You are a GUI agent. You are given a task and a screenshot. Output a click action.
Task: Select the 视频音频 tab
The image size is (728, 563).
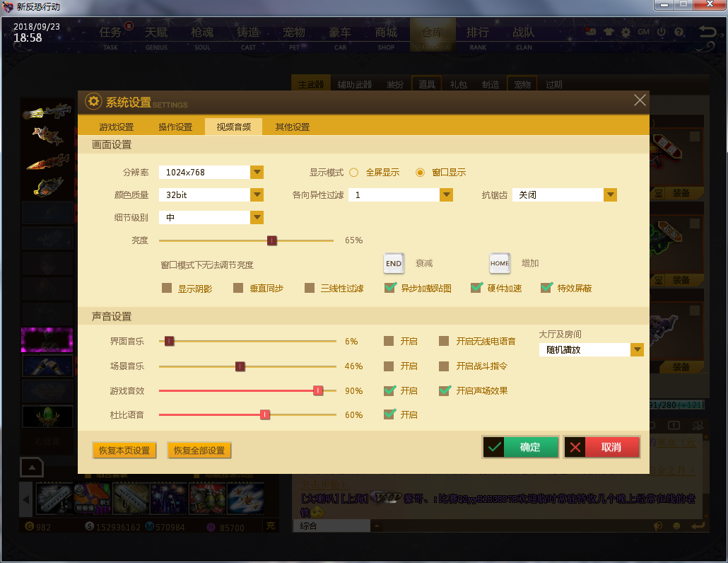[233, 127]
